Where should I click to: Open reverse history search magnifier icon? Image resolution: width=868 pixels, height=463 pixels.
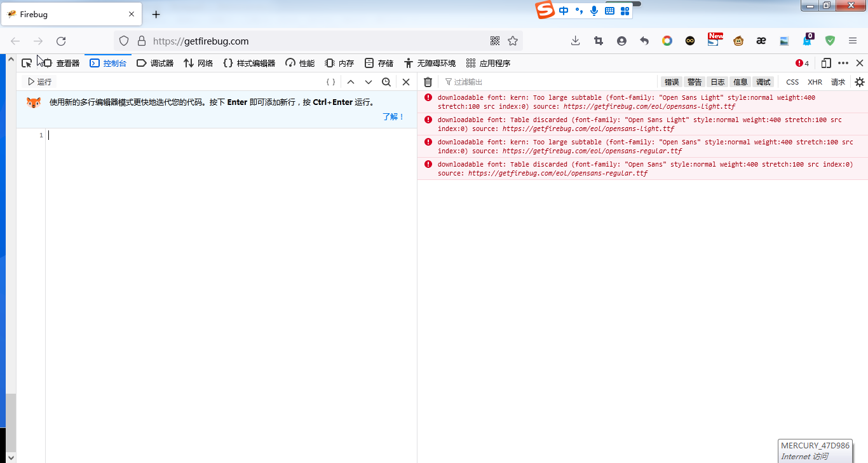386,82
